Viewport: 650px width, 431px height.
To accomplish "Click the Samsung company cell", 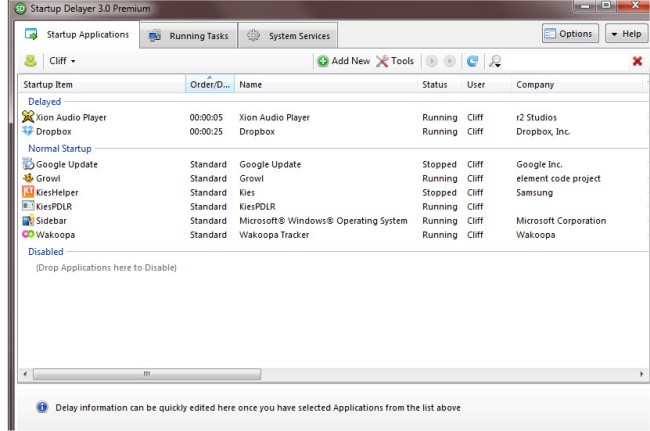I will [534, 192].
